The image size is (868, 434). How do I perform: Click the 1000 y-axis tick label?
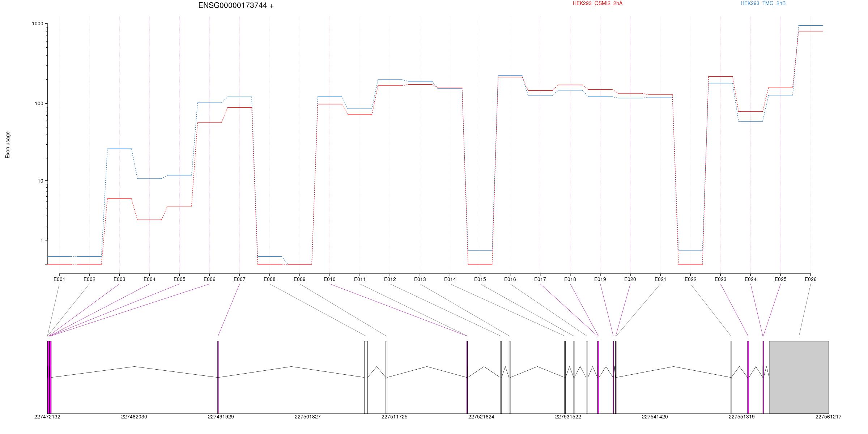coord(38,24)
